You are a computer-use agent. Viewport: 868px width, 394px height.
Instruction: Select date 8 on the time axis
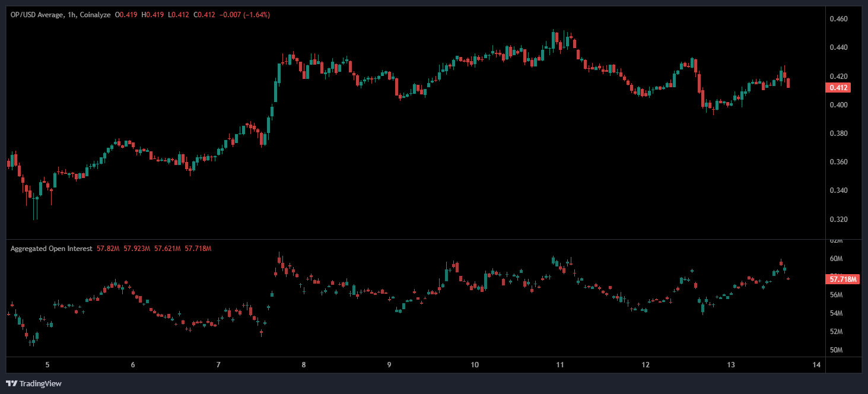click(304, 365)
